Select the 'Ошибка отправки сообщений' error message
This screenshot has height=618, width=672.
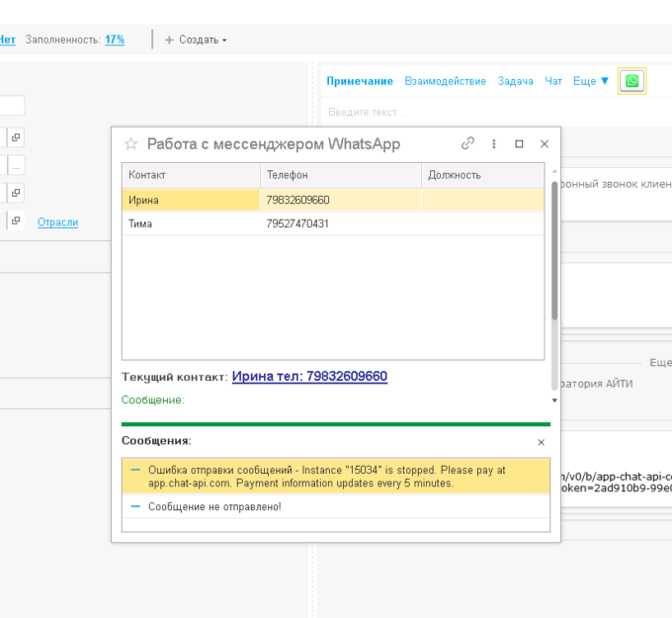(x=336, y=476)
